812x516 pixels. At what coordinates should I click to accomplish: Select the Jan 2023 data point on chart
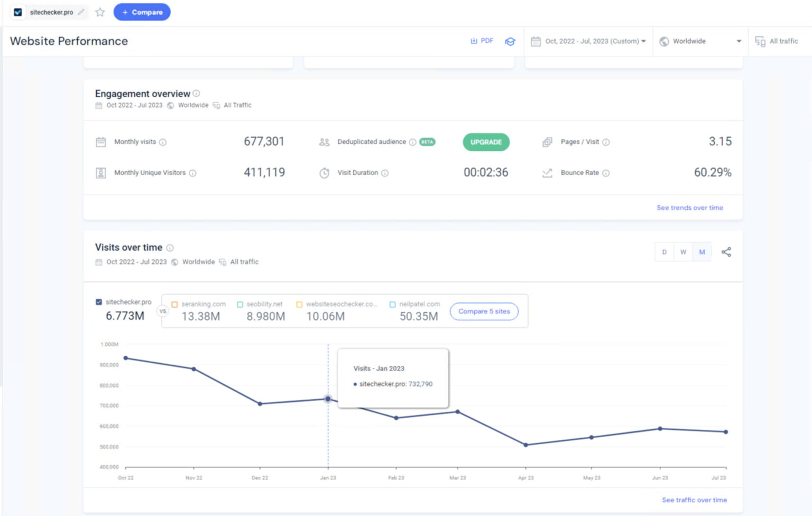click(328, 399)
